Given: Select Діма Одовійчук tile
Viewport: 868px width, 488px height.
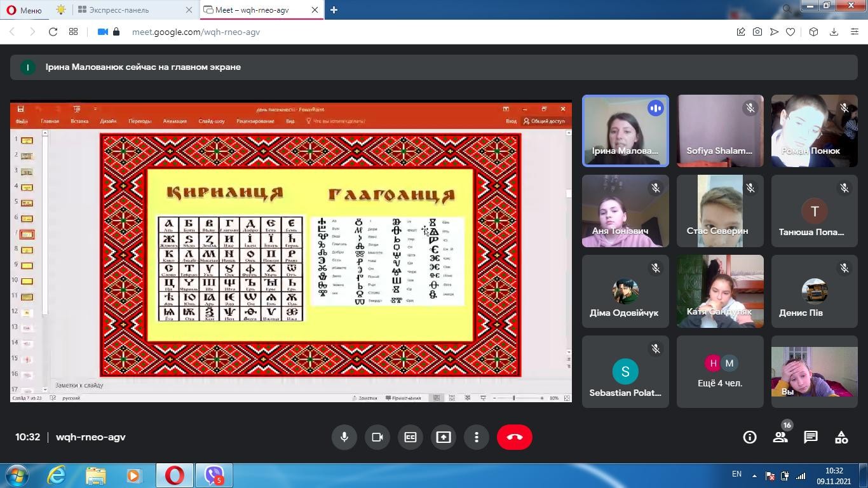Looking at the screenshot, I should (x=625, y=292).
